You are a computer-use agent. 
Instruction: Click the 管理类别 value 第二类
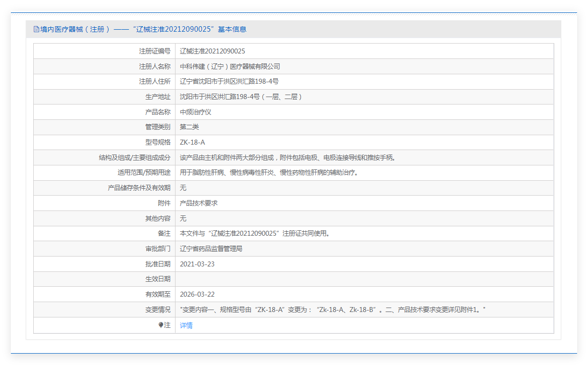click(x=189, y=127)
